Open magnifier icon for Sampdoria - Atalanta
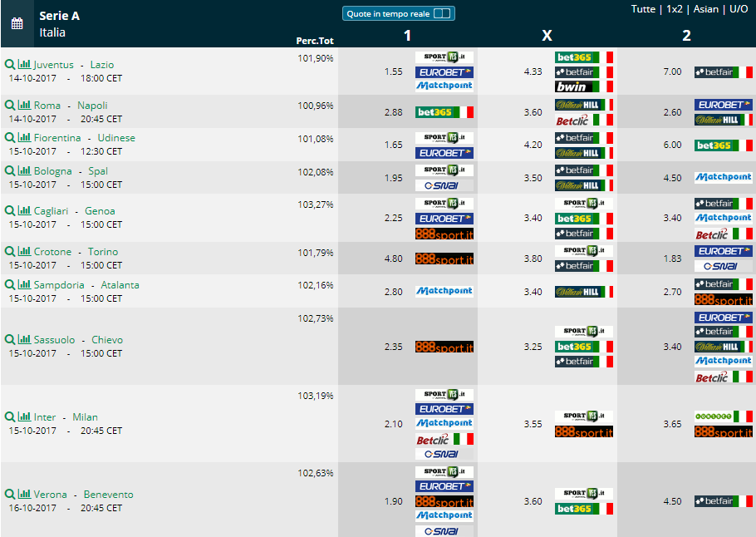This screenshot has width=756, height=537. [10, 284]
